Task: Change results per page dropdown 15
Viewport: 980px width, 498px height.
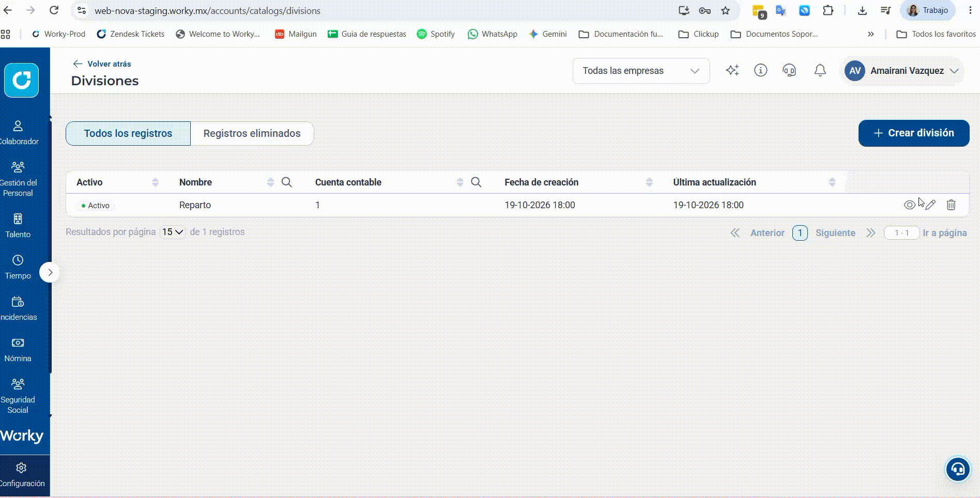Action: point(173,232)
